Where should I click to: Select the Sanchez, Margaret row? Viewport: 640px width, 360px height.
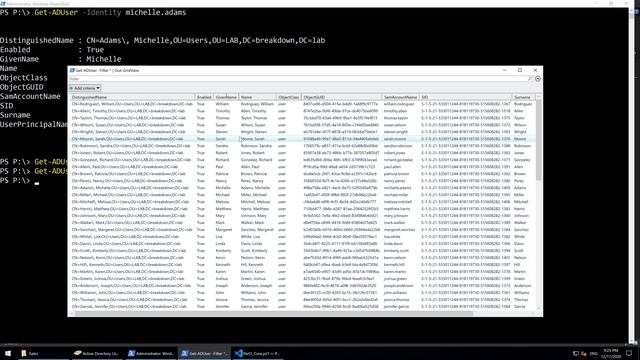pos(302,229)
